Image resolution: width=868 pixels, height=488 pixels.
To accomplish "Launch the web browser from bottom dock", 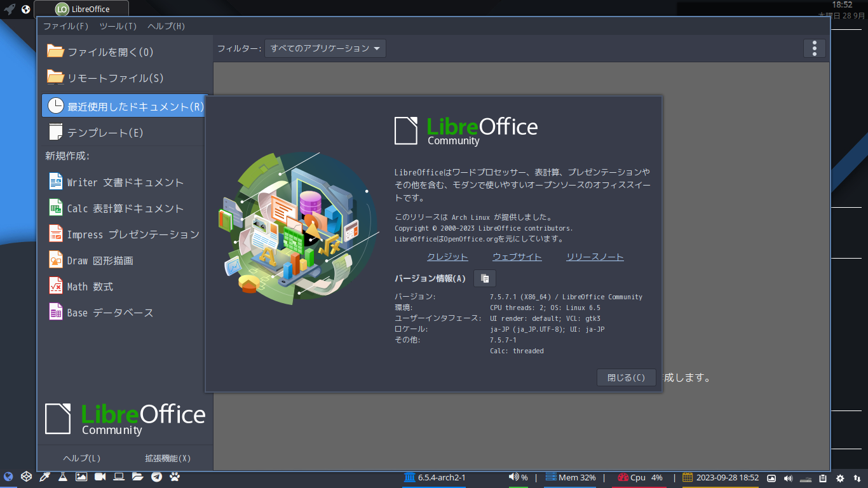I will (x=8, y=477).
